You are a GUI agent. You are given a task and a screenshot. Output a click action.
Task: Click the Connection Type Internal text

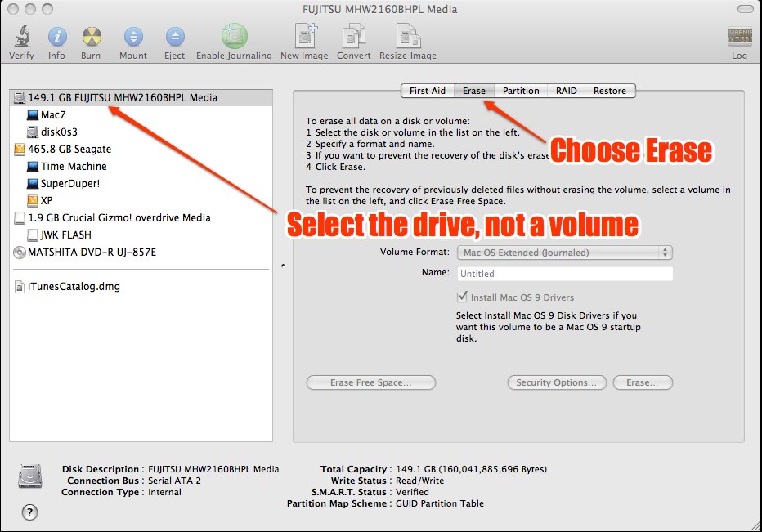164,492
